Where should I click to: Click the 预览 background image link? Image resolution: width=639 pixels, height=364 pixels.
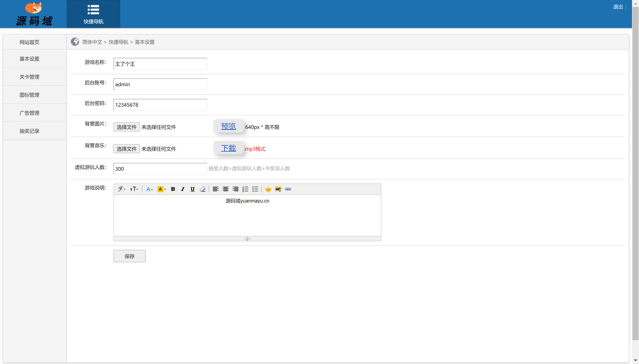pyautogui.click(x=228, y=126)
